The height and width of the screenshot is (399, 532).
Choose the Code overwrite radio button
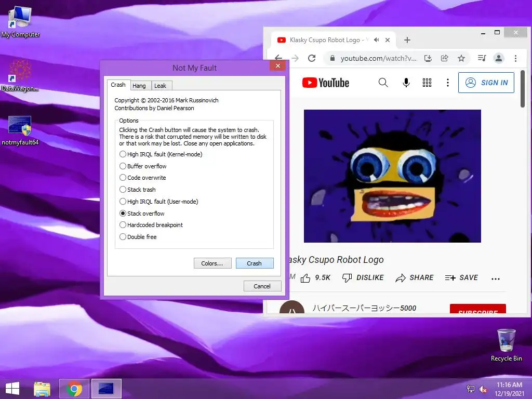tap(142, 178)
